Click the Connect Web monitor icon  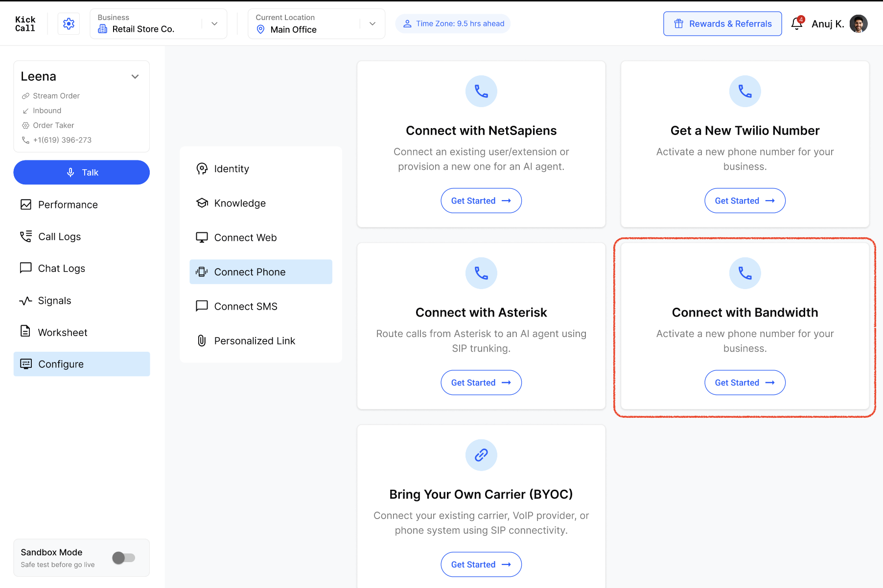(202, 237)
